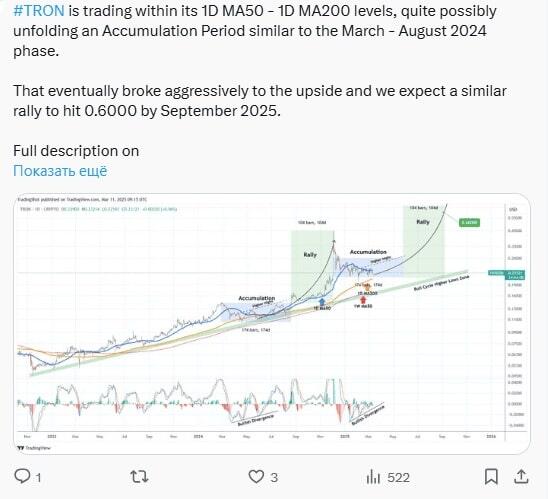The height and width of the screenshot is (499, 548).
Task: Click the reply count 1
Action: (x=38, y=478)
